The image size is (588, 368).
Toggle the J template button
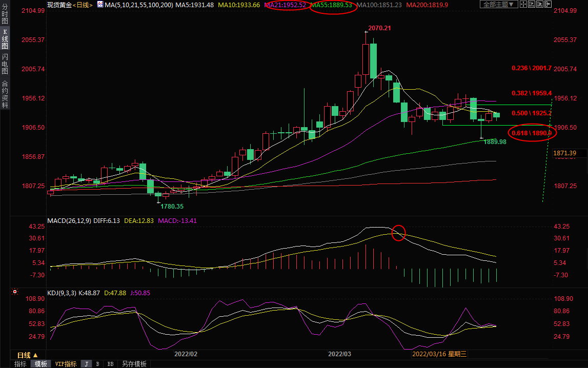tap(86, 364)
